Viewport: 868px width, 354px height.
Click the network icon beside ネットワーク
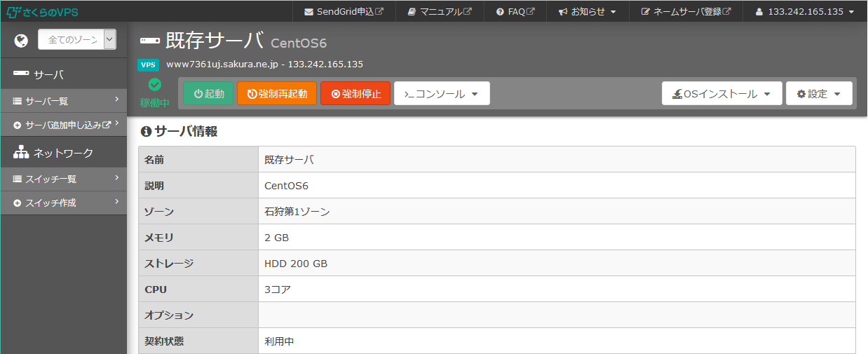[x=21, y=152]
